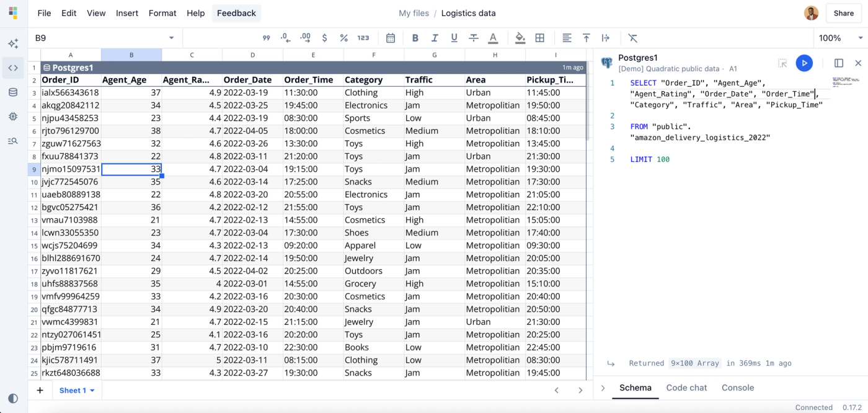The image size is (868, 413).
Task: Open the zoom level 100% dropdown
Action: [840, 38]
